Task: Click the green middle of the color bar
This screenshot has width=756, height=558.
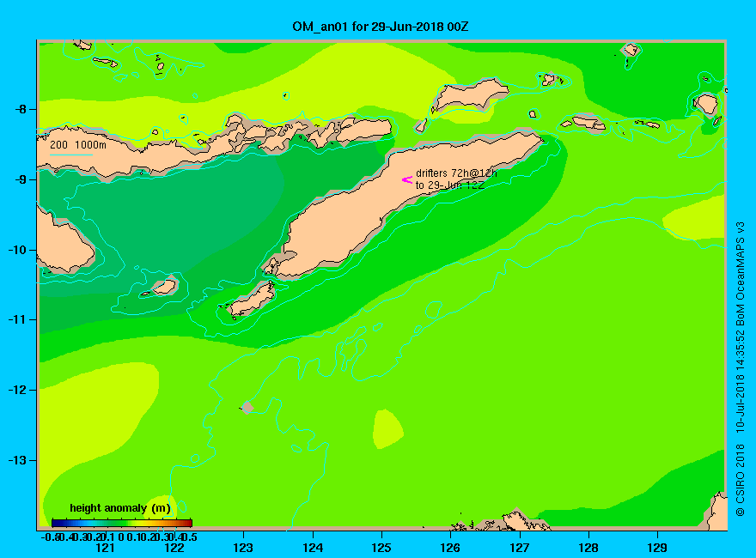Action: [122, 523]
